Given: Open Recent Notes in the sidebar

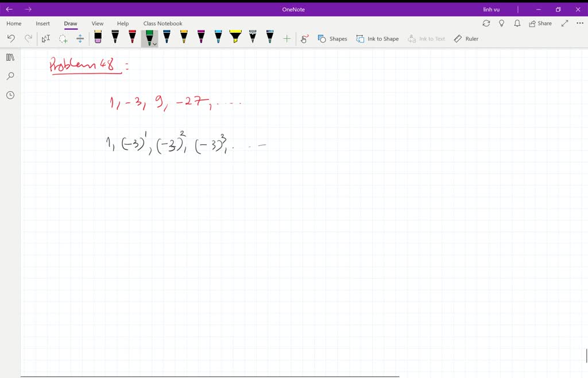Looking at the screenshot, I should (10, 95).
